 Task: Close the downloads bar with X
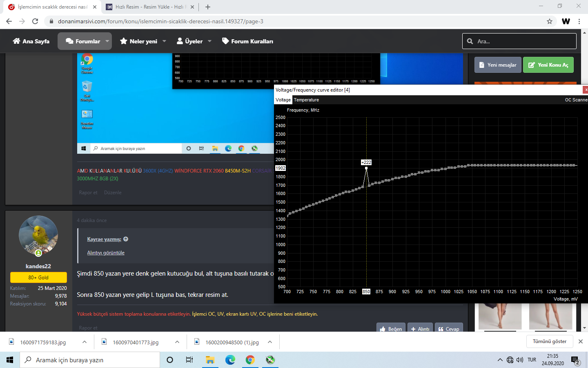pyautogui.click(x=581, y=341)
